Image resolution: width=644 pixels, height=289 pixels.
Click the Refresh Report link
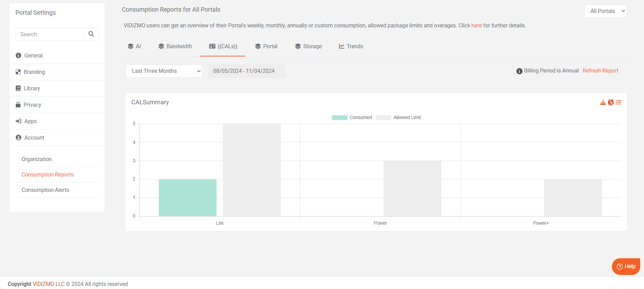pos(600,71)
